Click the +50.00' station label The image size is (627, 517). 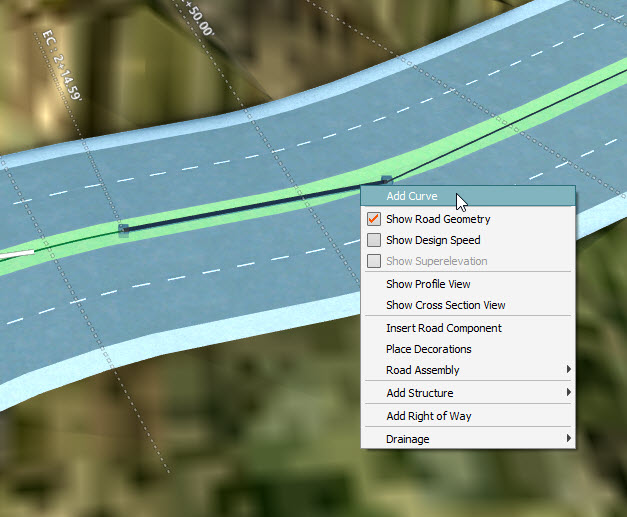(x=200, y=18)
